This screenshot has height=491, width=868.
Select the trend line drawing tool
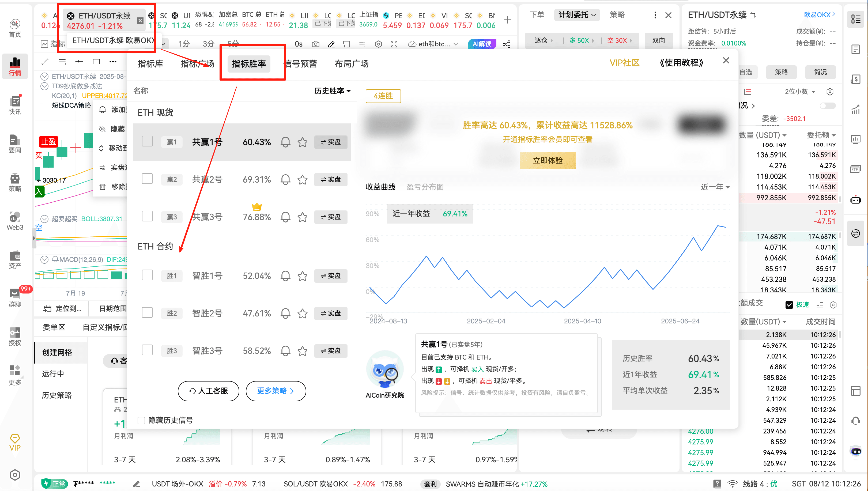[45, 61]
